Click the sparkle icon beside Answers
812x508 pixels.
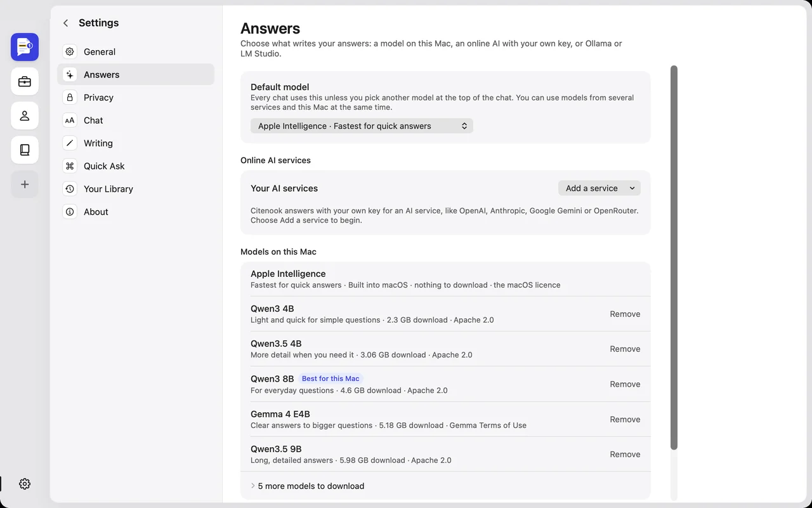click(x=70, y=74)
